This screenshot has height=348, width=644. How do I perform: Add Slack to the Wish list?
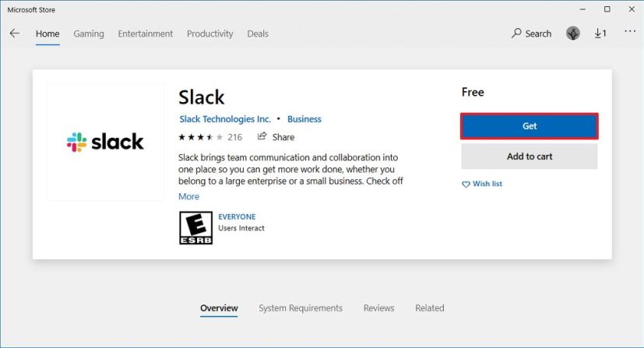482,184
